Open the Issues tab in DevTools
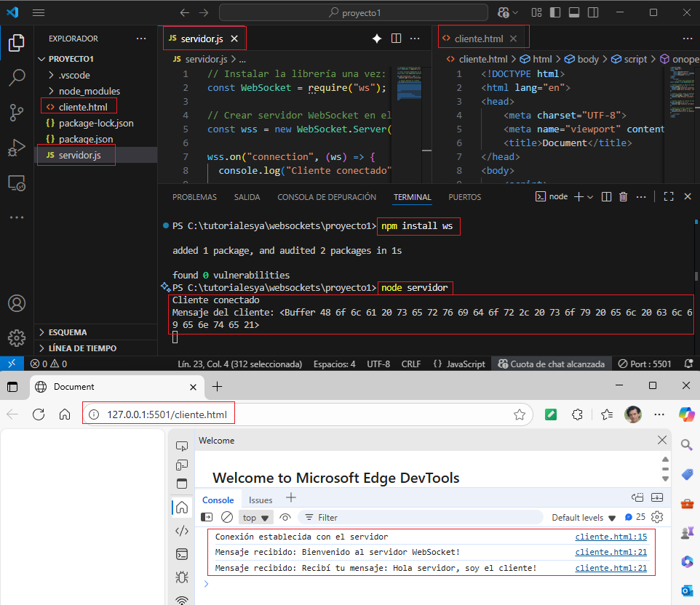This screenshot has height=605, width=700. click(x=260, y=500)
